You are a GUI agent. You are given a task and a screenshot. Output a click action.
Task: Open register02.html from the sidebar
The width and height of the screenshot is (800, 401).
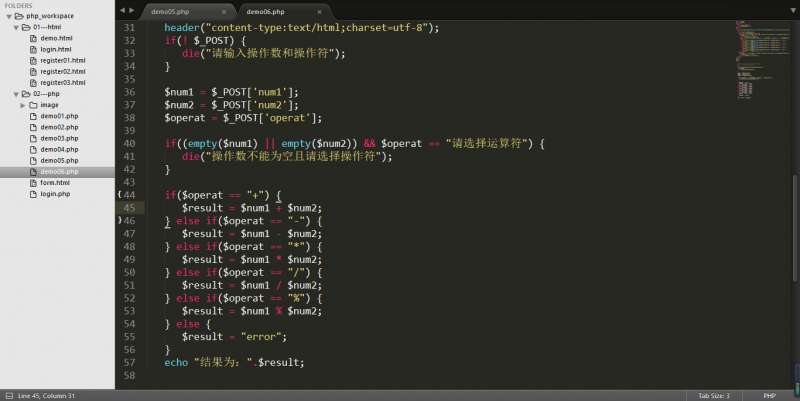pyautogui.click(x=62, y=71)
